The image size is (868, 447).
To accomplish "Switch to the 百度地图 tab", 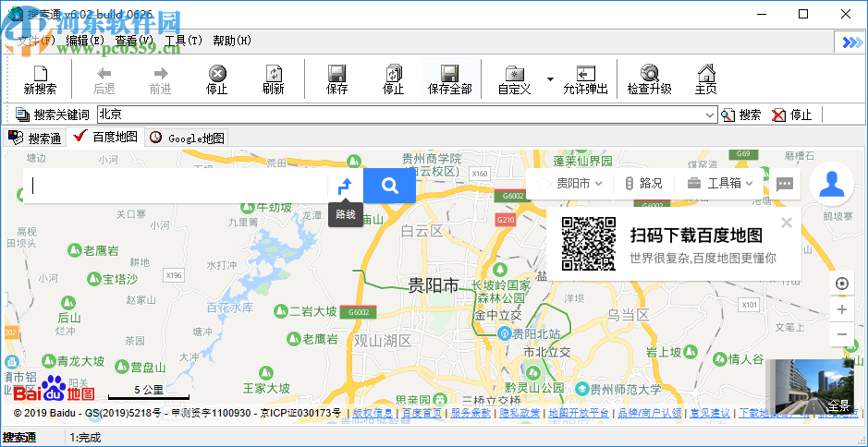I will point(105,137).
